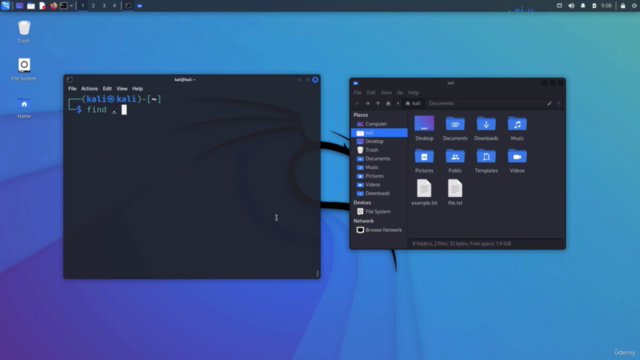Click the volume icon in system tray
The height and width of the screenshot is (360, 640).
pyautogui.click(x=571, y=6)
